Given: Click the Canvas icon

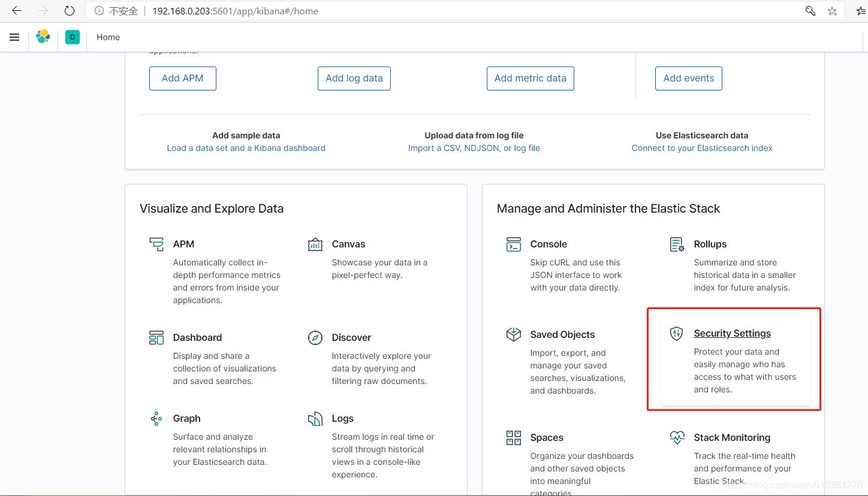Looking at the screenshot, I should pyautogui.click(x=315, y=244).
